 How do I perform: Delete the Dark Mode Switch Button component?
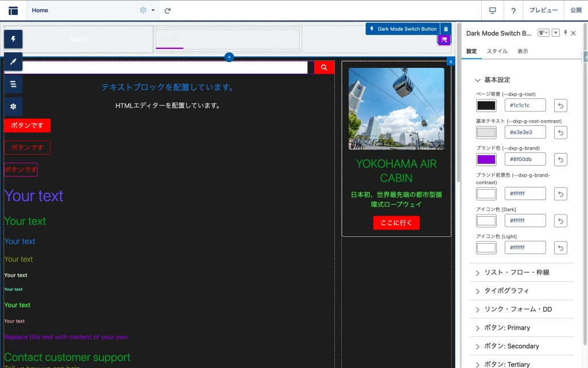[x=446, y=29]
